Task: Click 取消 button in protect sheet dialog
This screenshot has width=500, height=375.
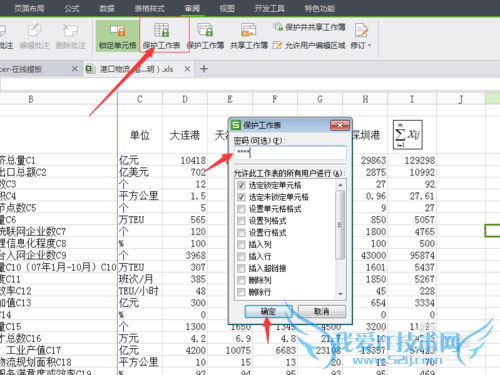Action: pyautogui.click(x=322, y=312)
